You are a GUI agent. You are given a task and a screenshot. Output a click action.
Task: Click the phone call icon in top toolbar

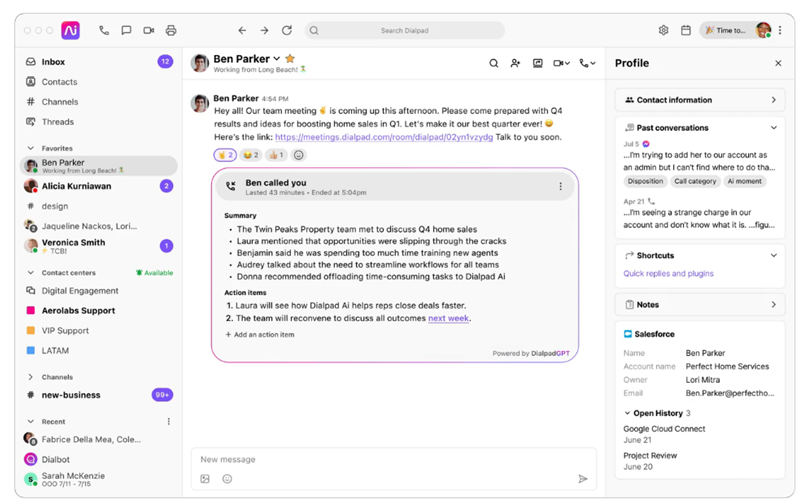coord(104,30)
